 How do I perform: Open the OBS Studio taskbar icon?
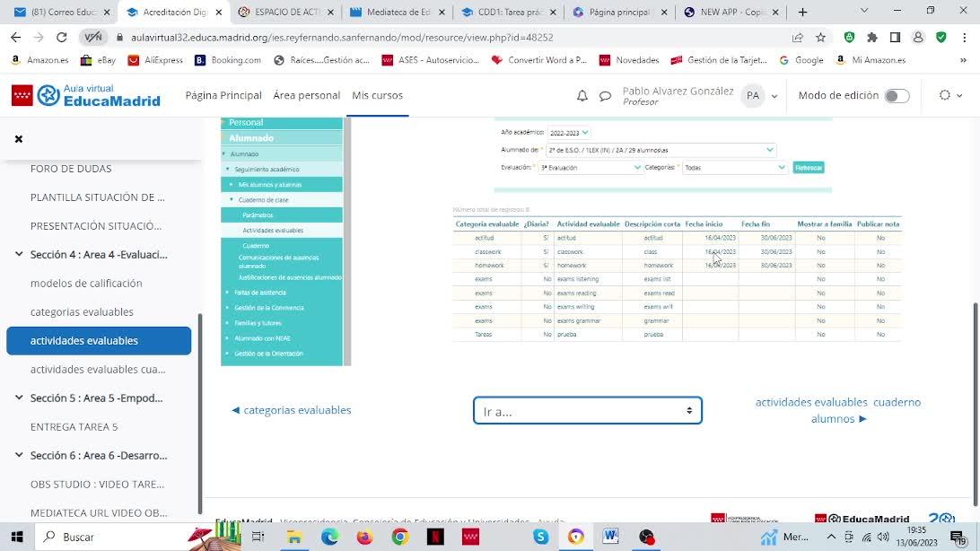[x=646, y=537]
